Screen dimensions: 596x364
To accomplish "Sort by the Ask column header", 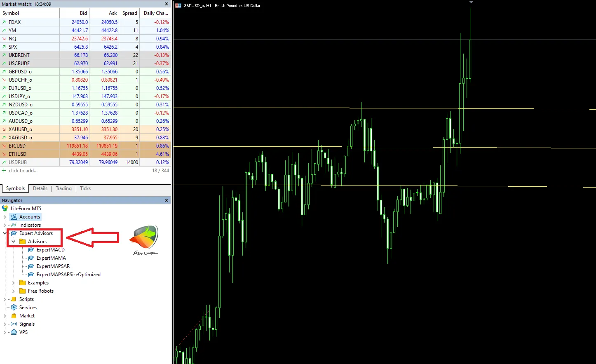I will click(104, 13).
